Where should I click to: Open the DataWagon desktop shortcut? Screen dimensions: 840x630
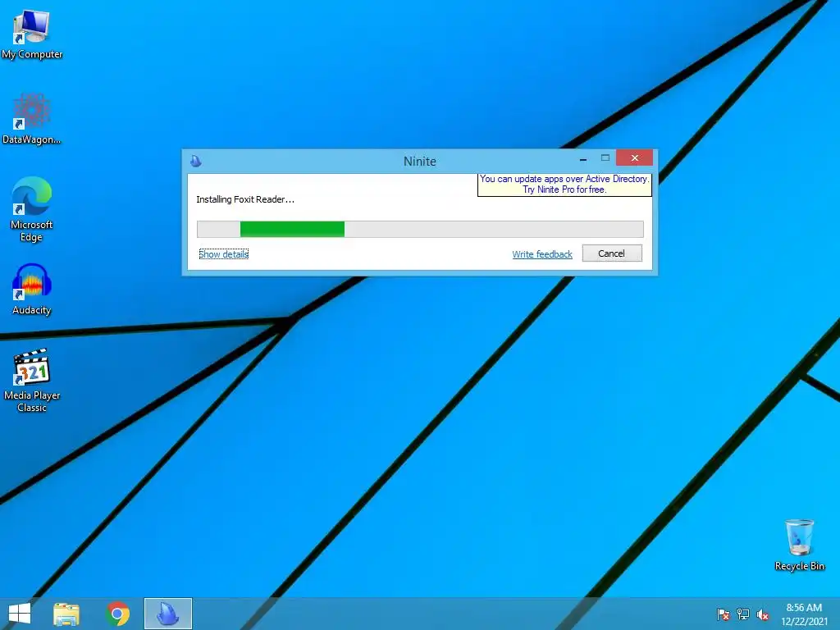[32, 119]
